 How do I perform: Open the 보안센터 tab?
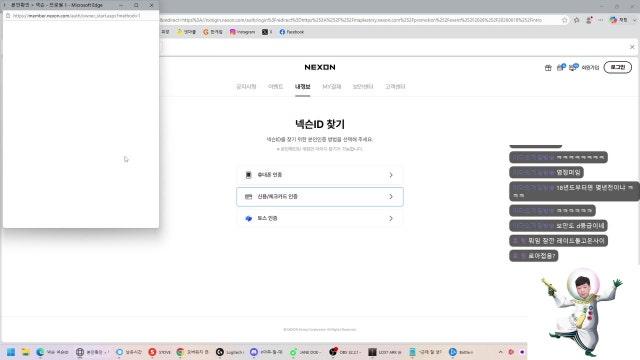[363, 87]
